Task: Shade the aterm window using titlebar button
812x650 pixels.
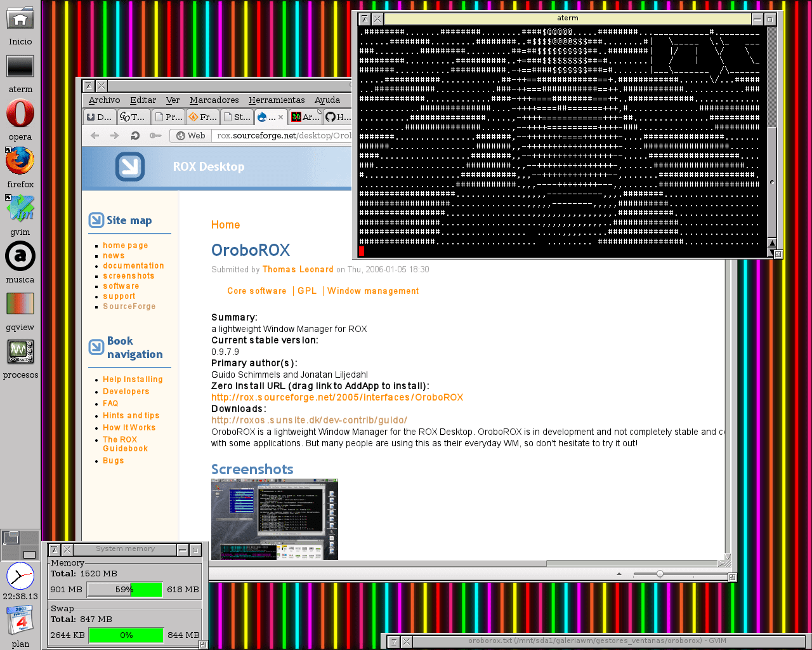Action: (x=757, y=19)
